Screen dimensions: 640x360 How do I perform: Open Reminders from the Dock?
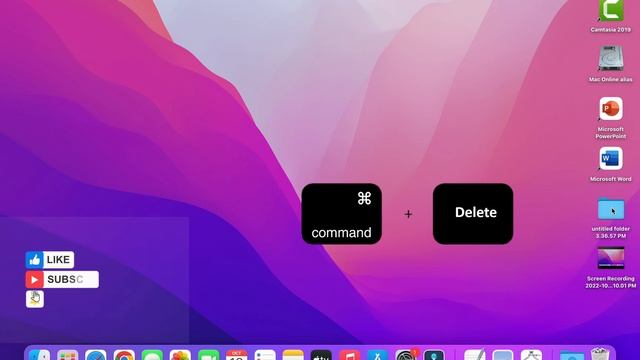pyautogui.click(x=265, y=355)
